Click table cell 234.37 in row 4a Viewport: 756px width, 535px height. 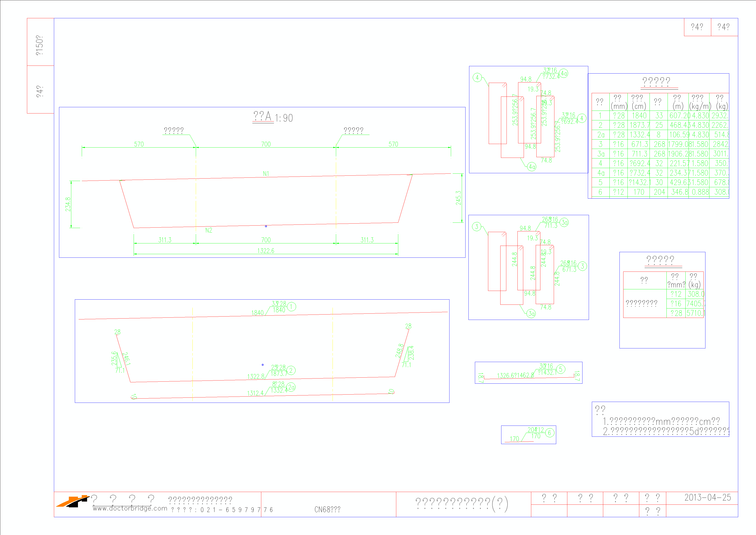point(680,173)
